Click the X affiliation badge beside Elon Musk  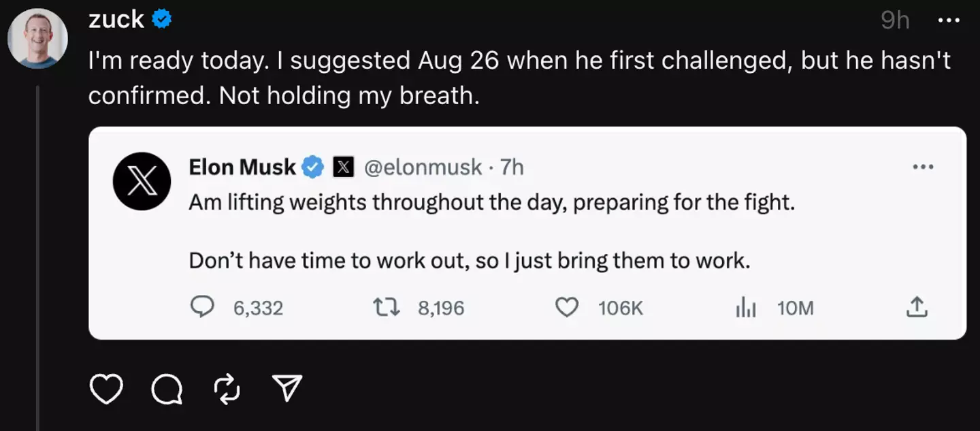(x=343, y=167)
